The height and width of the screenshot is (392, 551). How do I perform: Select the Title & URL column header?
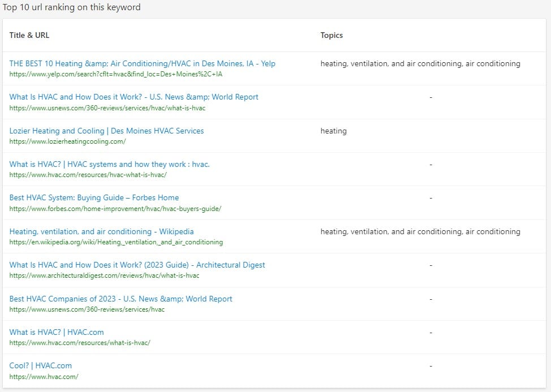[29, 35]
